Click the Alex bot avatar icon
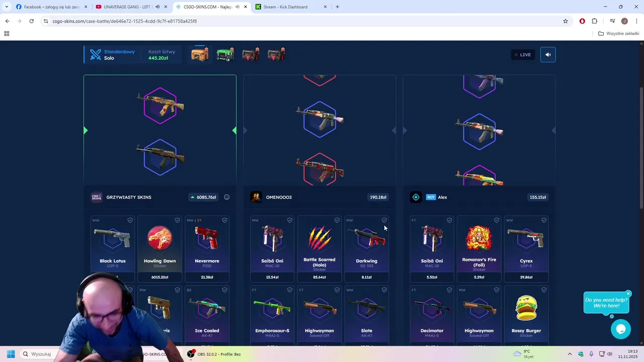Image resolution: width=644 pixels, height=362 pixels. point(416,197)
